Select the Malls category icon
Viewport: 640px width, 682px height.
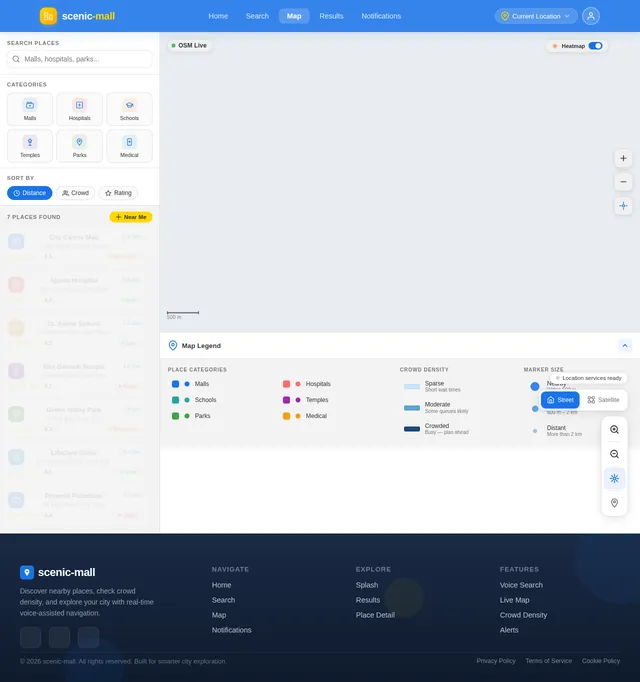point(30,105)
